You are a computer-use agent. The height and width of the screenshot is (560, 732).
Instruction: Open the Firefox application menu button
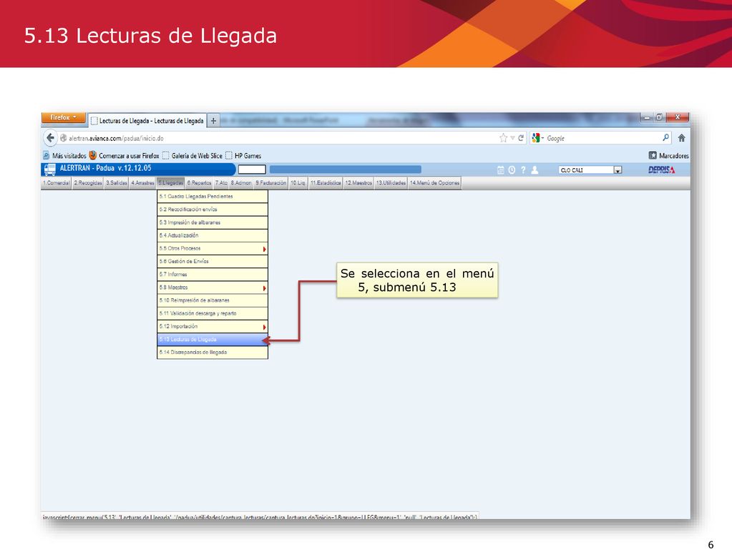pos(64,117)
